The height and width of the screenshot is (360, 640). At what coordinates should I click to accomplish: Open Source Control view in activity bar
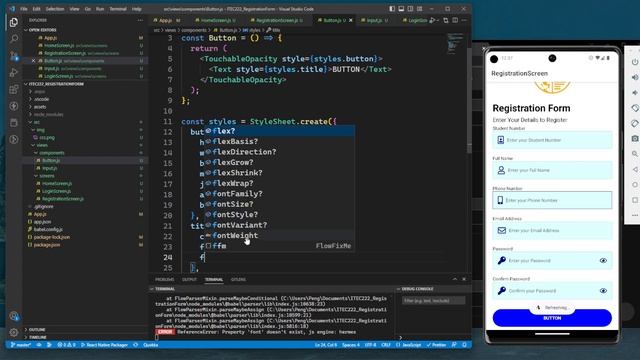click(x=13, y=56)
